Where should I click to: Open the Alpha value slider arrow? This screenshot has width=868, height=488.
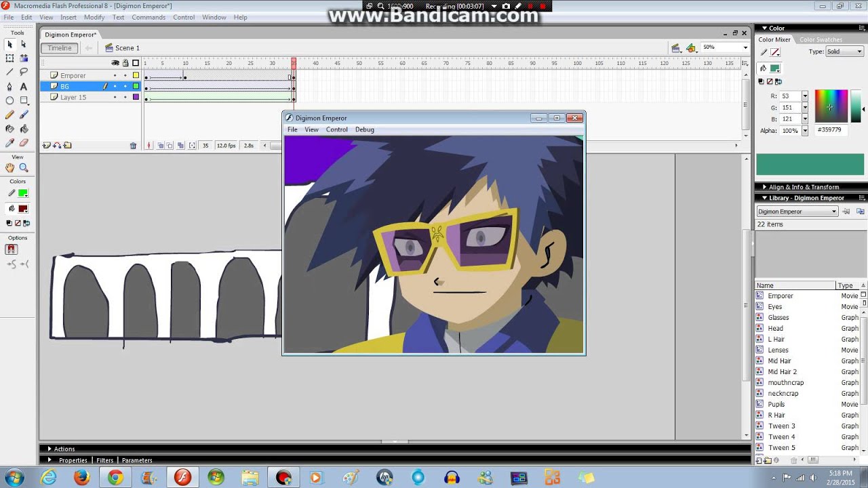805,131
